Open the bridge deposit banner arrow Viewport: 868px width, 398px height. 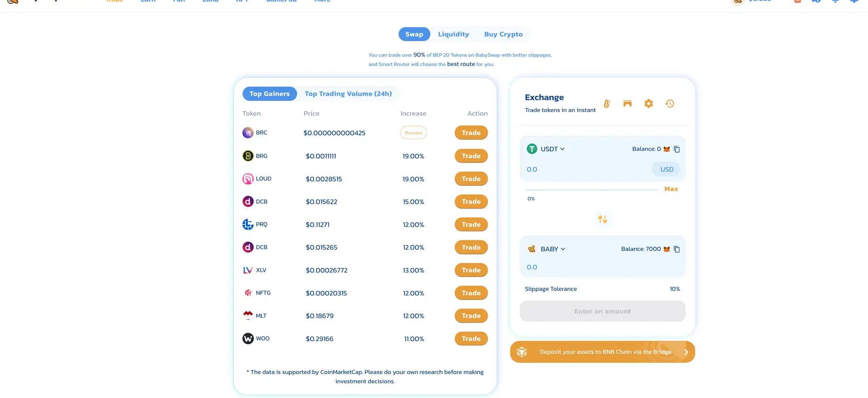click(686, 352)
